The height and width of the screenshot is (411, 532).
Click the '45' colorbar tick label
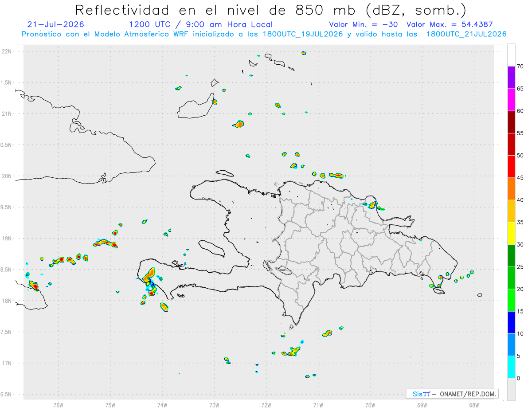tap(520, 178)
